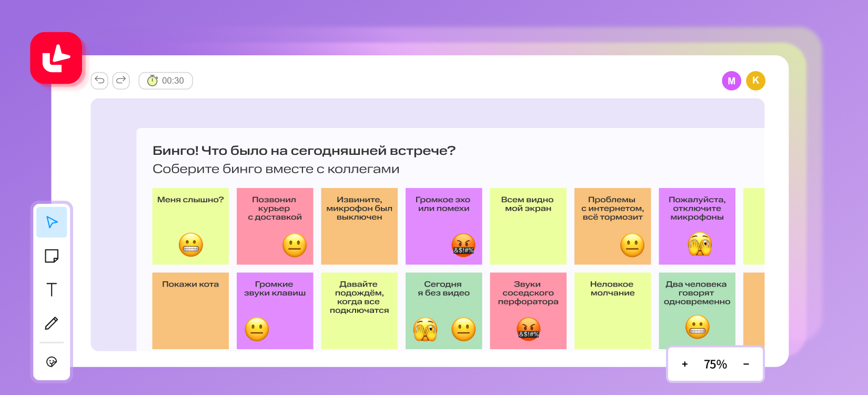Select the «Покажи кота» orange note

point(190,310)
